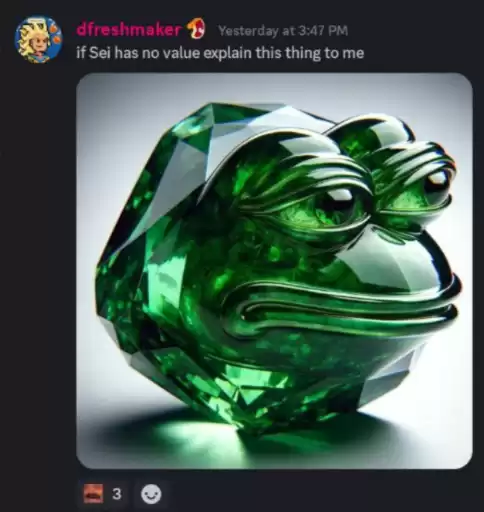Viewport: 484px width, 512px height.
Task: Click "3:47 PM" in the timestamp
Action: pos(323,31)
